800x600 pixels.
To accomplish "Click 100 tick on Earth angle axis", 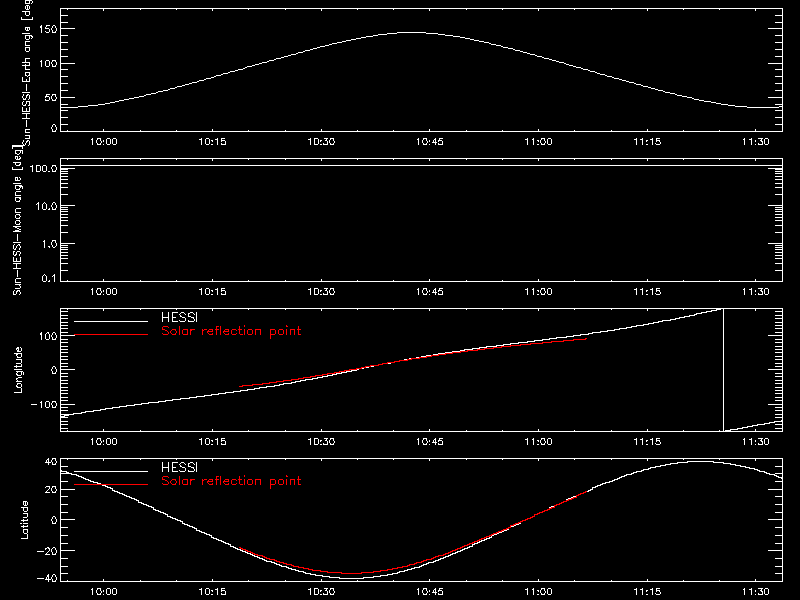I will 49,64.
